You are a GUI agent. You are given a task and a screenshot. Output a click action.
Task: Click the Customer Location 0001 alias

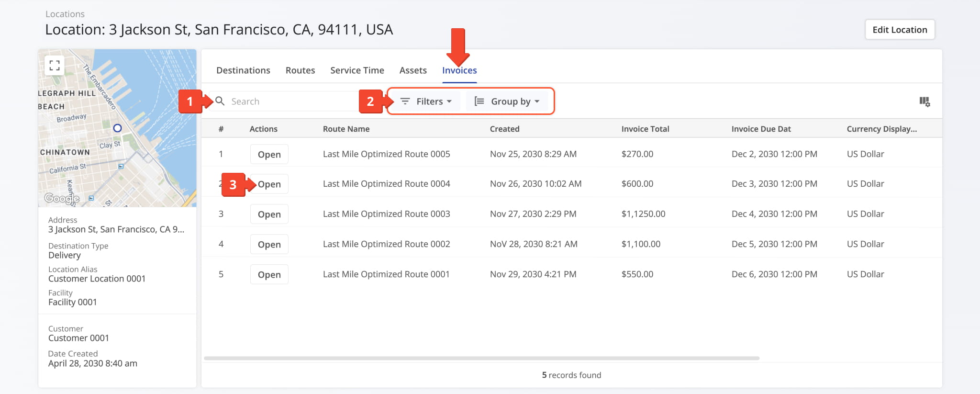pos(97,279)
